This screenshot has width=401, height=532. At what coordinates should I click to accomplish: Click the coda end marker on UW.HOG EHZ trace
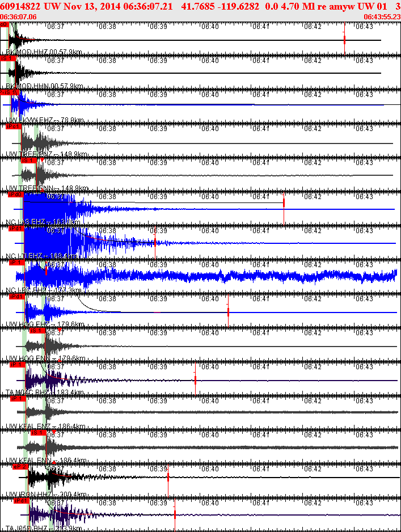coord(229,311)
